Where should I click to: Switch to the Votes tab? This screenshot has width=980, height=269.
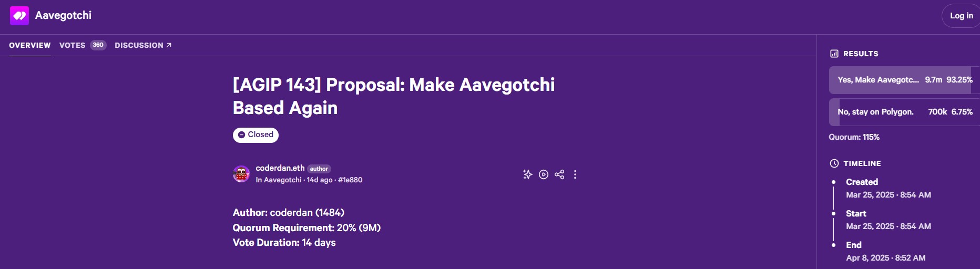pyautogui.click(x=73, y=45)
